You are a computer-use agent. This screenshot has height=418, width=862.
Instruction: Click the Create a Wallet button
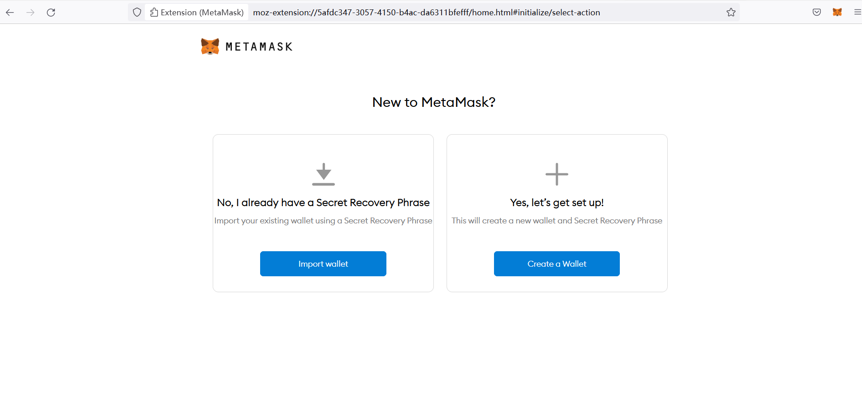pos(557,263)
